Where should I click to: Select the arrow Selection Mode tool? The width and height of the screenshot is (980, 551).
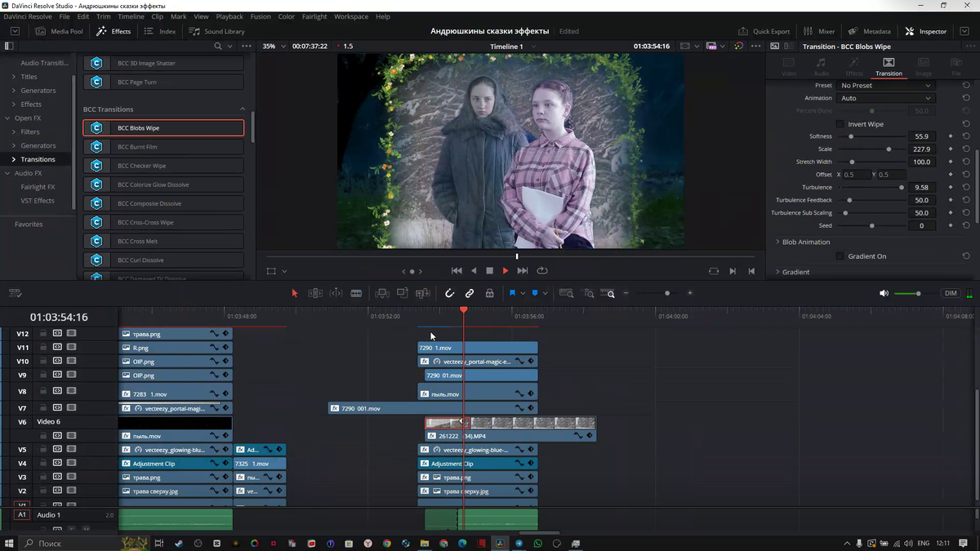tap(295, 293)
